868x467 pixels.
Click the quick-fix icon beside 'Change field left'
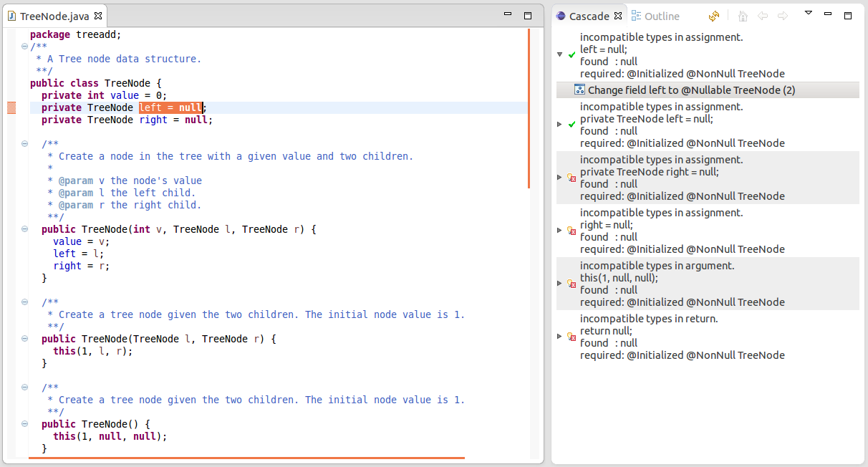pyautogui.click(x=579, y=90)
